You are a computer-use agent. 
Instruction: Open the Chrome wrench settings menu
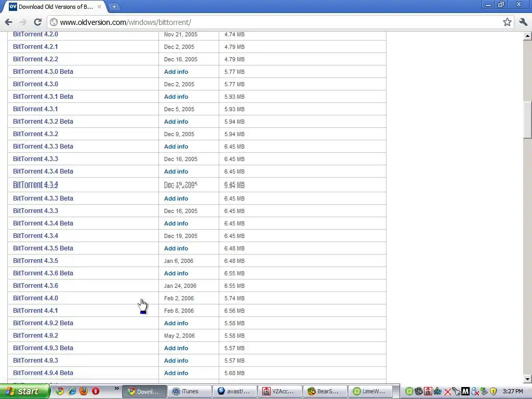[523, 22]
